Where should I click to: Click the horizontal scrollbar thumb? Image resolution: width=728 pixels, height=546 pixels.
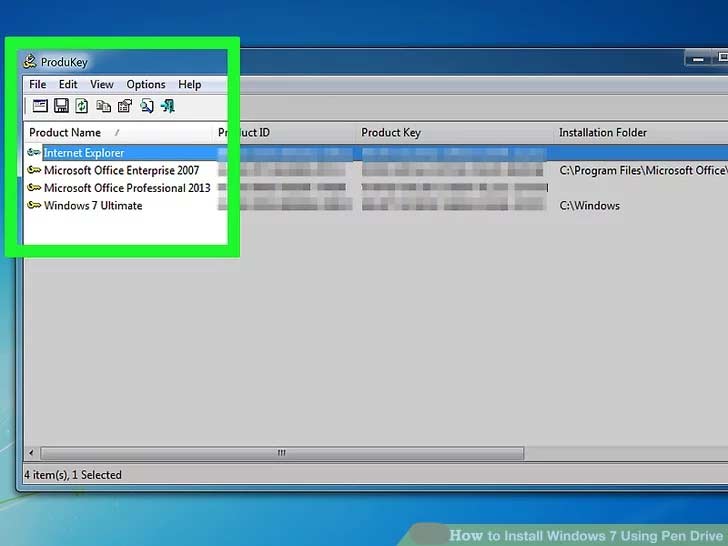(x=282, y=453)
